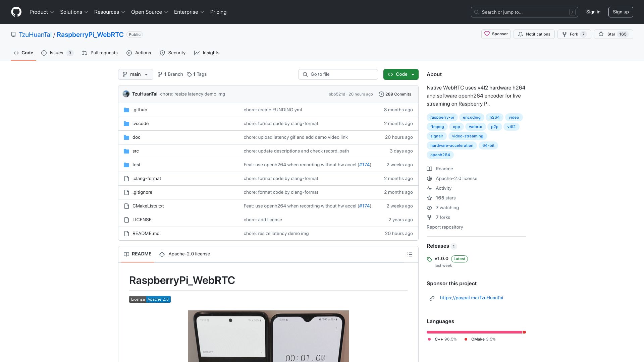Star the repository
Screen dimensions: 644x362
[x=613, y=34]
